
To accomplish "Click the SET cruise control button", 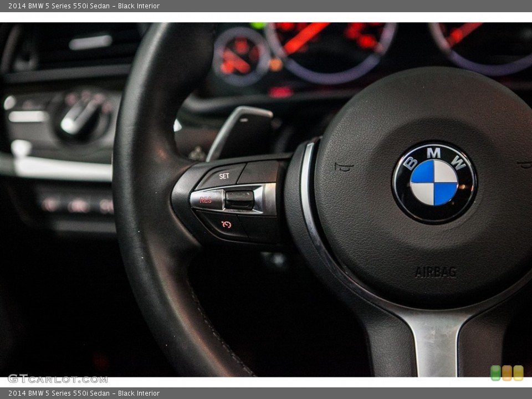I will [221, 176].
